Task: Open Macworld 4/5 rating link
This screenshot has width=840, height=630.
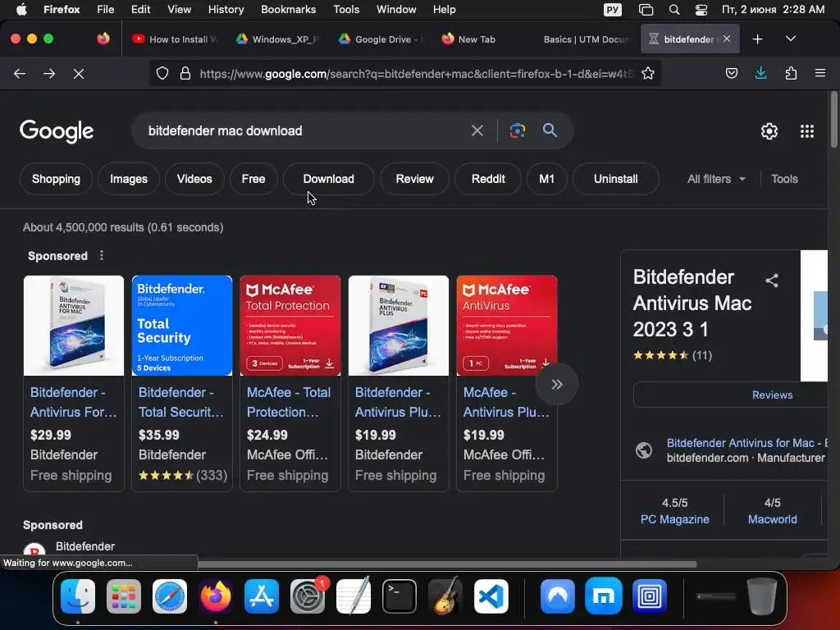Action: pyautogui.click(x=772, y=519)
